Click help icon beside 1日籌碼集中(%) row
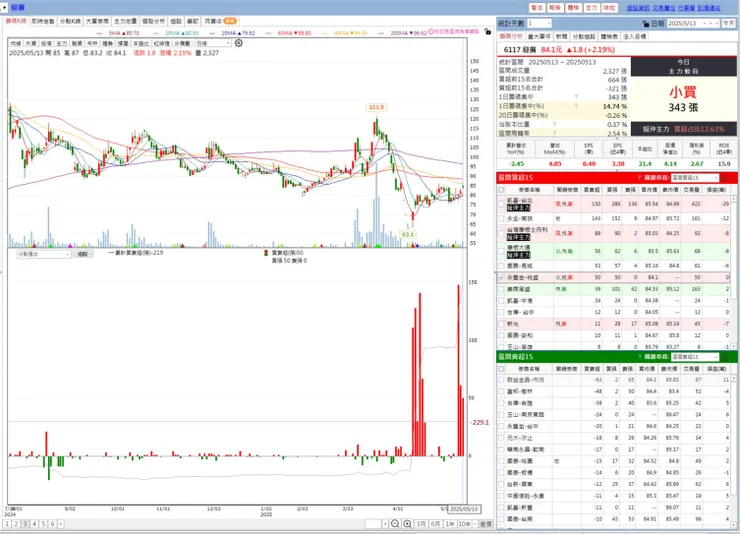 coord(576,106)
